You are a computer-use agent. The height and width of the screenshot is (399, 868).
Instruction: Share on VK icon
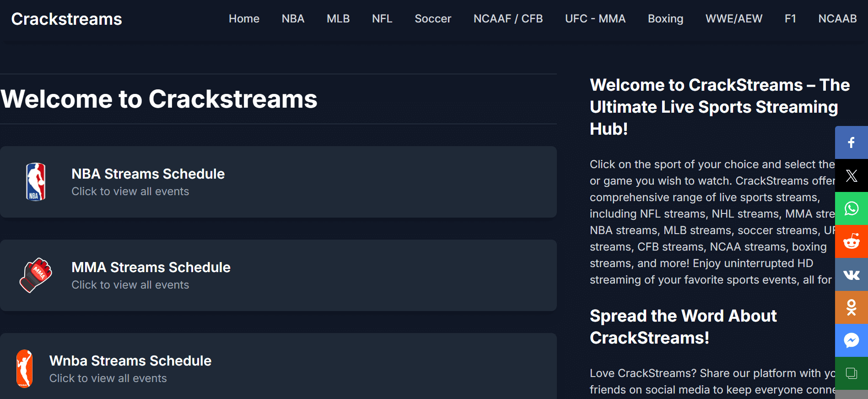(852, 274)
